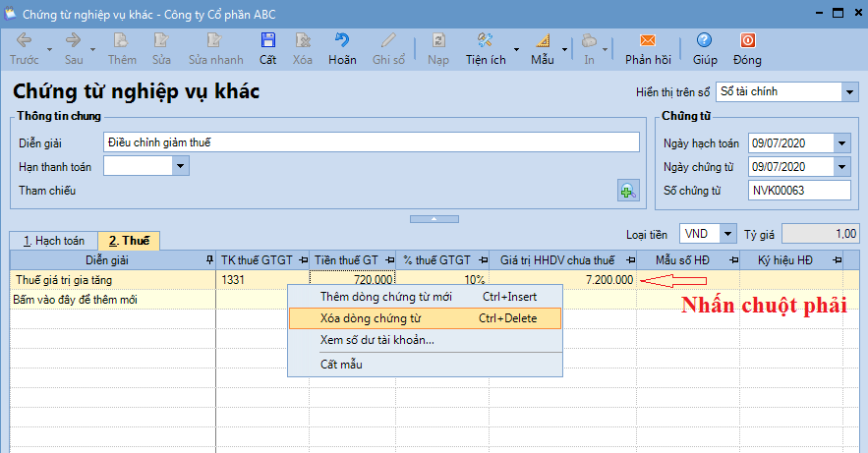Open the Ngày chứng từ date picker
The width and height of the screenshot is (868, 453).
pyautogui.click(x=842, y=166)
